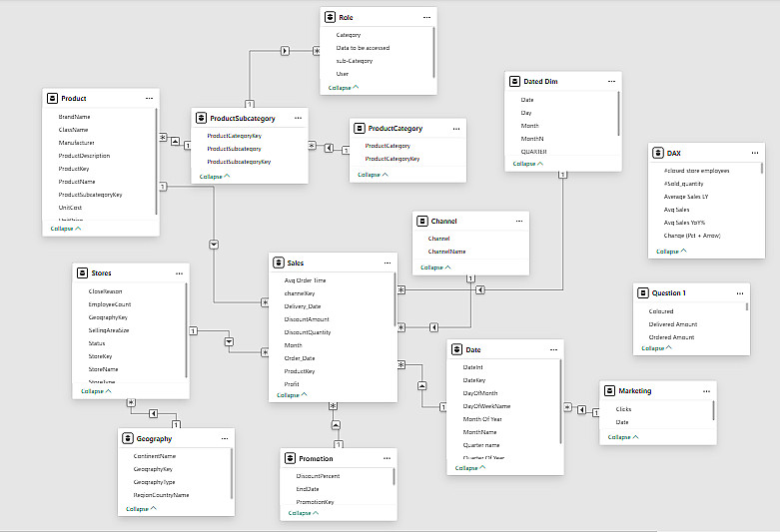Click the Promotion table header icon
Image resolution: width=780 pixels, height=532 pixels.
(x=290, y=458)
